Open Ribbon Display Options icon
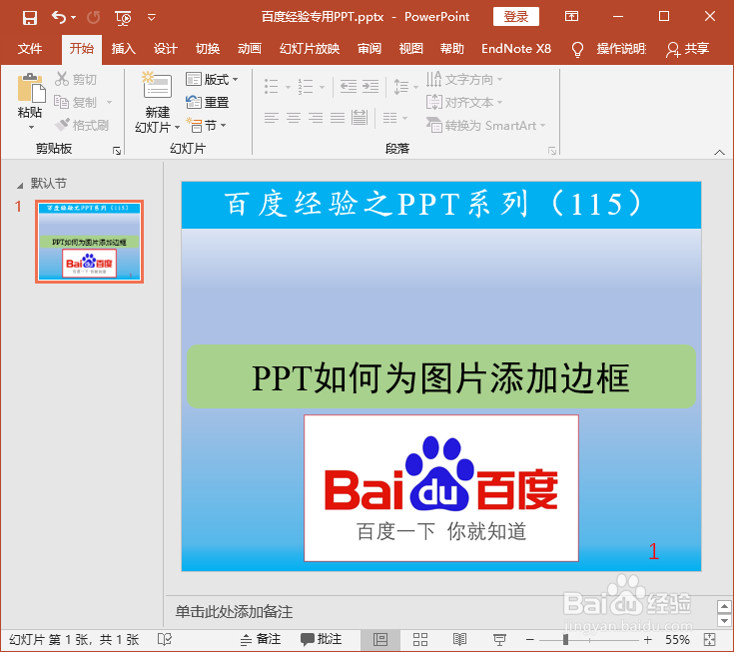 572,16
